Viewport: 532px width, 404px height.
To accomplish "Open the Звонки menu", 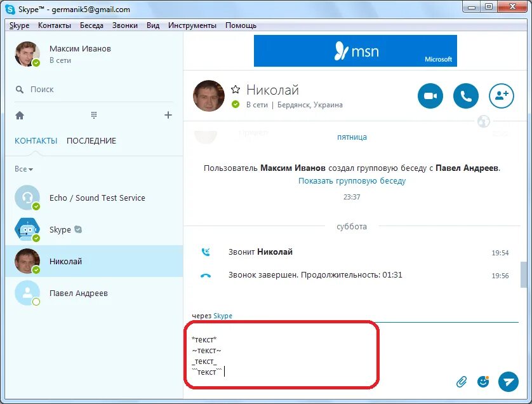I will [x=125, y=25].
